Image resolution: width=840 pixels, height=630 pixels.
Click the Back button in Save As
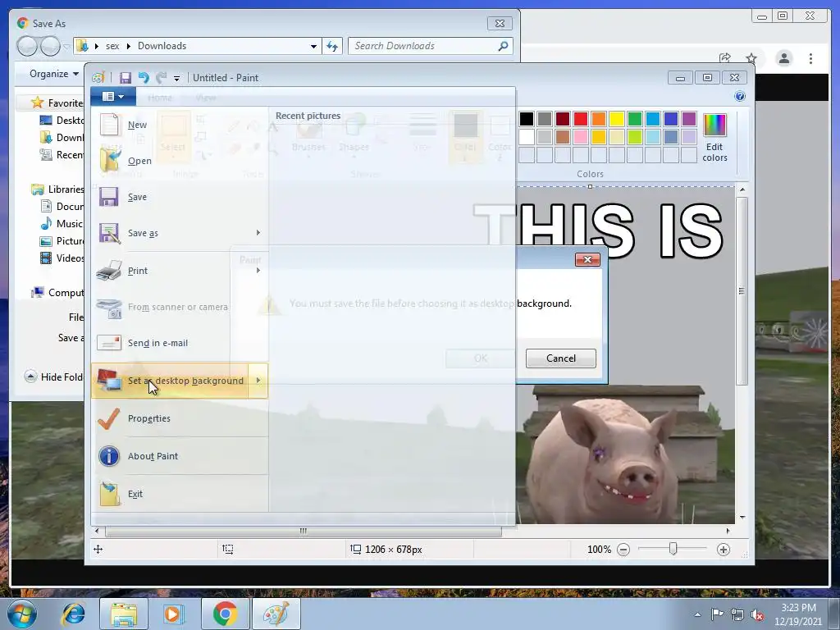coord(27,46)
